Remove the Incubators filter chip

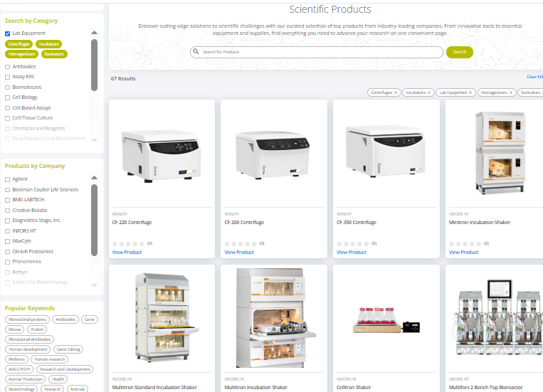coord(429,92)
